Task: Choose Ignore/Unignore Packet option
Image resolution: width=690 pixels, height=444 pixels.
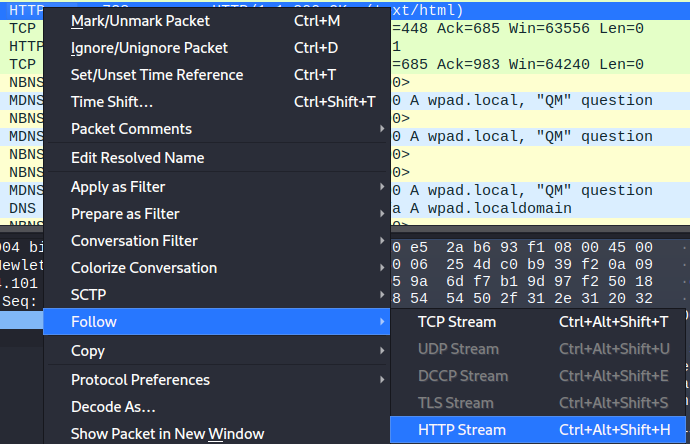Action: pos(149,48)
